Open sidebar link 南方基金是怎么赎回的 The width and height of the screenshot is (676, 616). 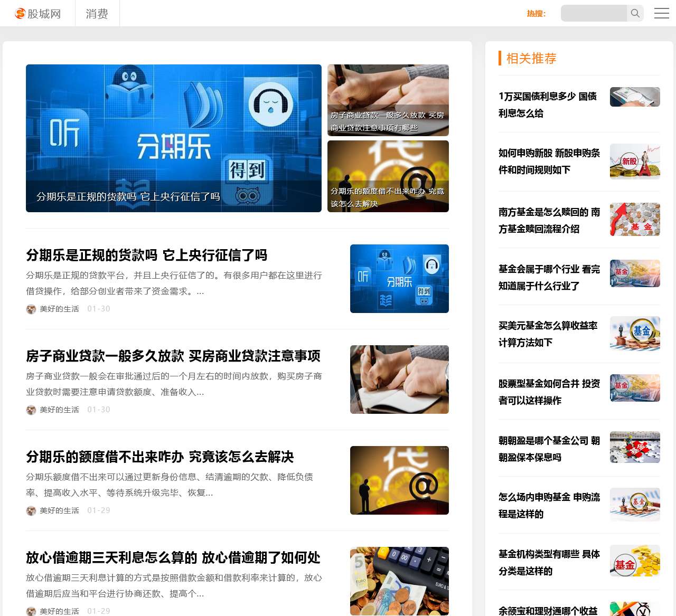549,221
